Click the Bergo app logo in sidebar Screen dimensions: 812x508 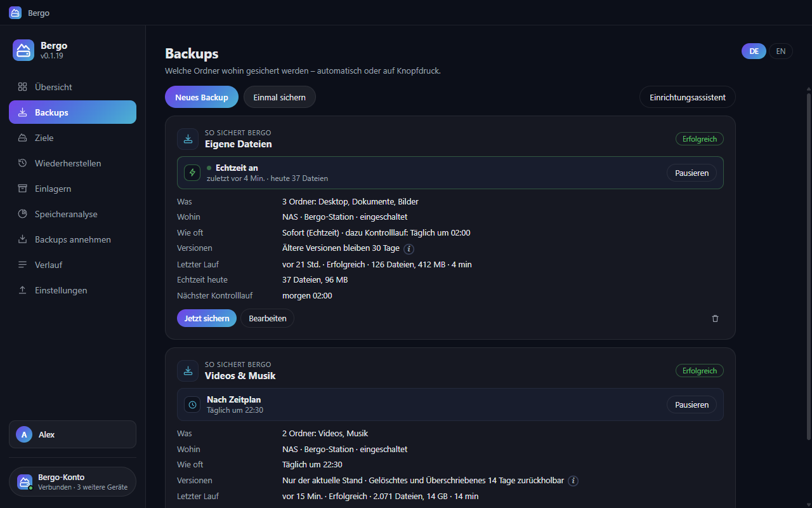tap(23, 50)
